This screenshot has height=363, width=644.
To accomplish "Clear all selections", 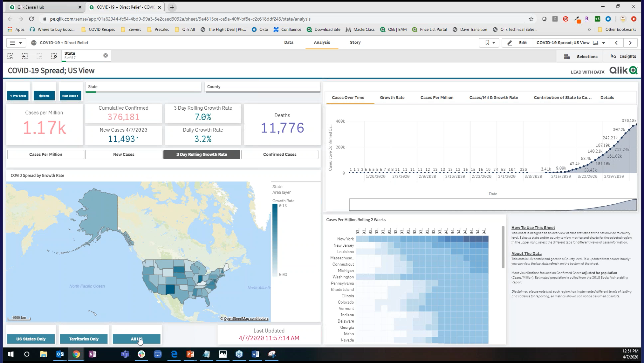I will coord(54,56).
